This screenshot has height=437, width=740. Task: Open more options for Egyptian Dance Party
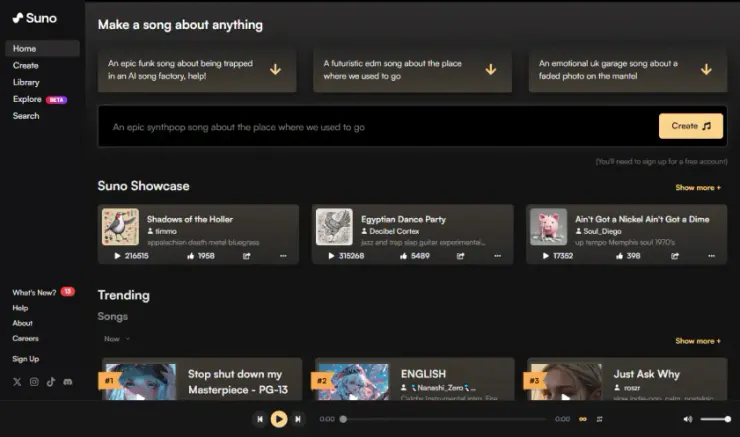[x=497, y=256]
